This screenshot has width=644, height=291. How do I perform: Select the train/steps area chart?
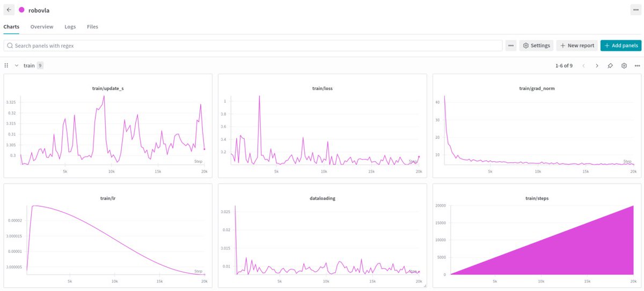click(537, 236)
